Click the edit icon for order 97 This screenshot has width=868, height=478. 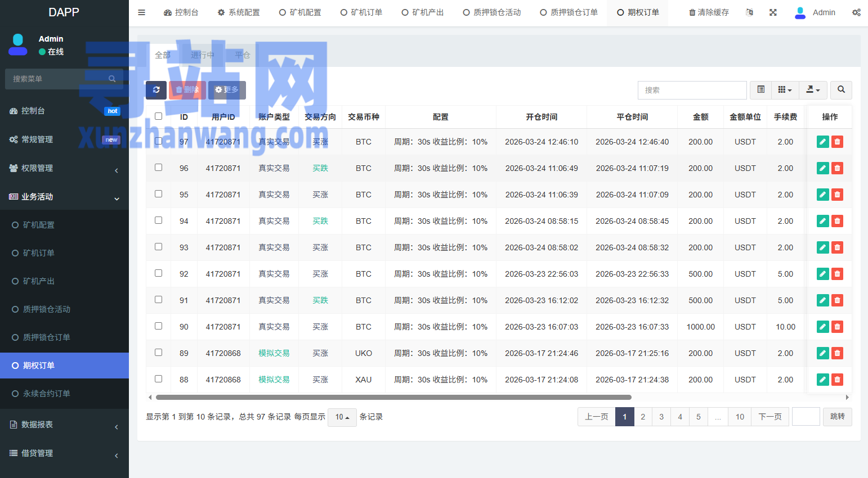pos(822,142)
